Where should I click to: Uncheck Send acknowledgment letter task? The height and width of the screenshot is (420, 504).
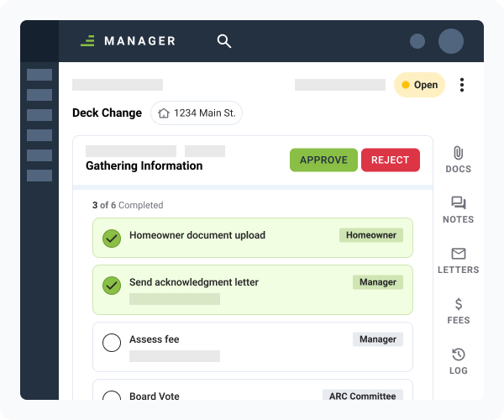tap(112, 286)
